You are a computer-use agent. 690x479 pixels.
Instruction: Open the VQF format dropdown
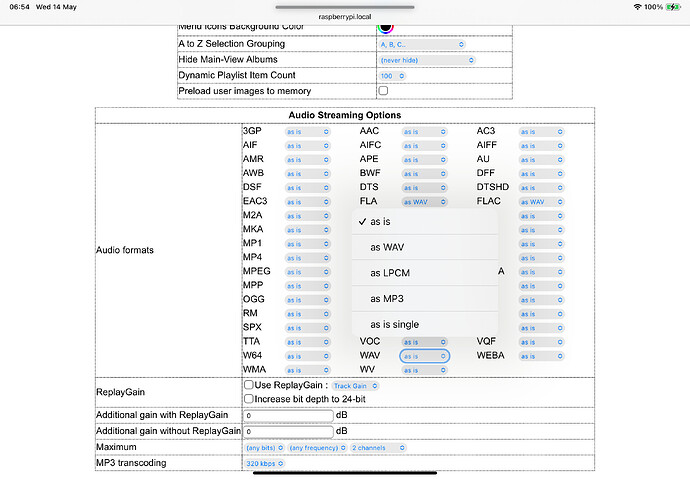(x=541, y=342)
